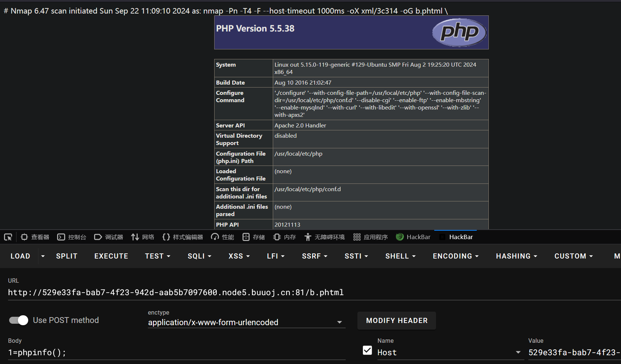Open the TEST dropdown menu
The width and height of the screenshot is (621, 364).
click(158, 256)
